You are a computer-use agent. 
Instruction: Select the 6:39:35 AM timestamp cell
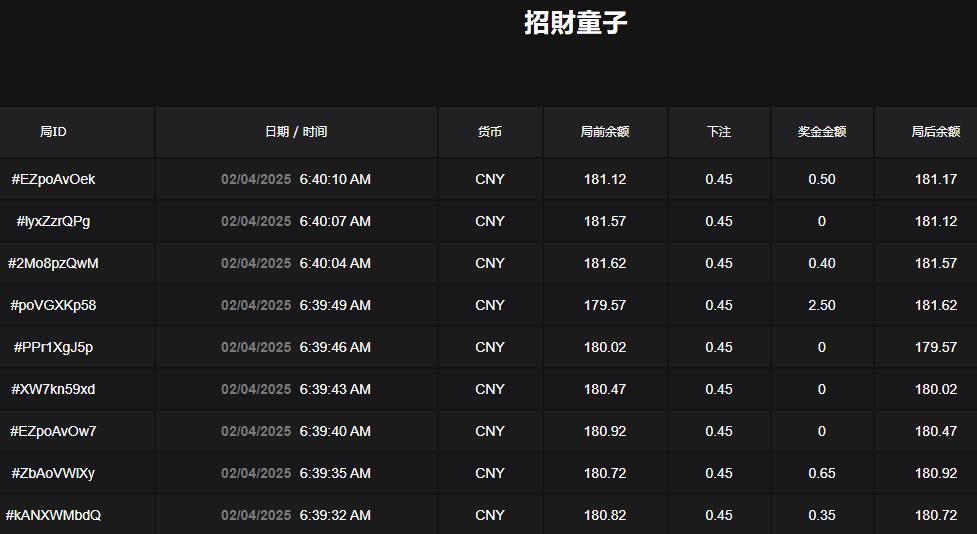pyautogui.click(x=335, y=474)
